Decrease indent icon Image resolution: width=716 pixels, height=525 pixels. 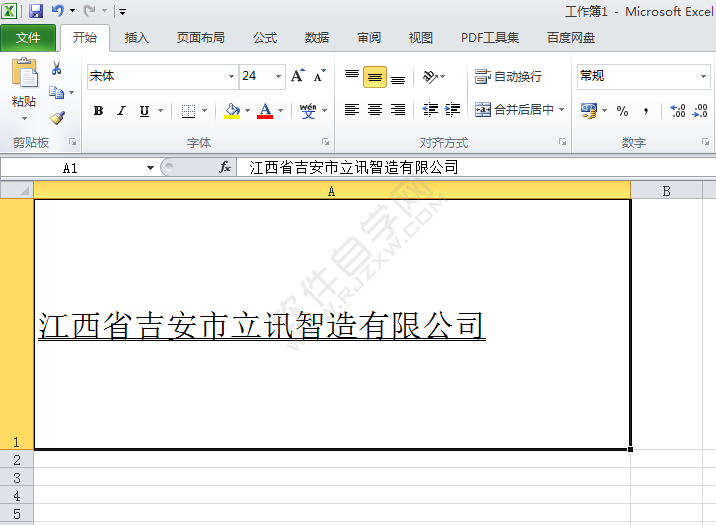[x=430, y=110]
